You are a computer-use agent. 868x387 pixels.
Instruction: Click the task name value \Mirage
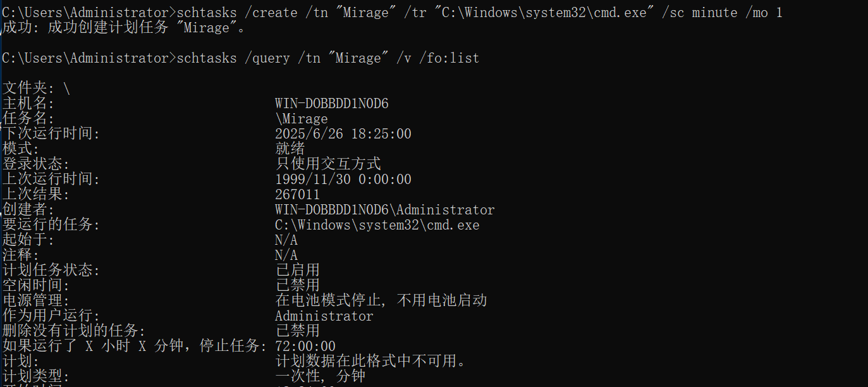[301, 119]
